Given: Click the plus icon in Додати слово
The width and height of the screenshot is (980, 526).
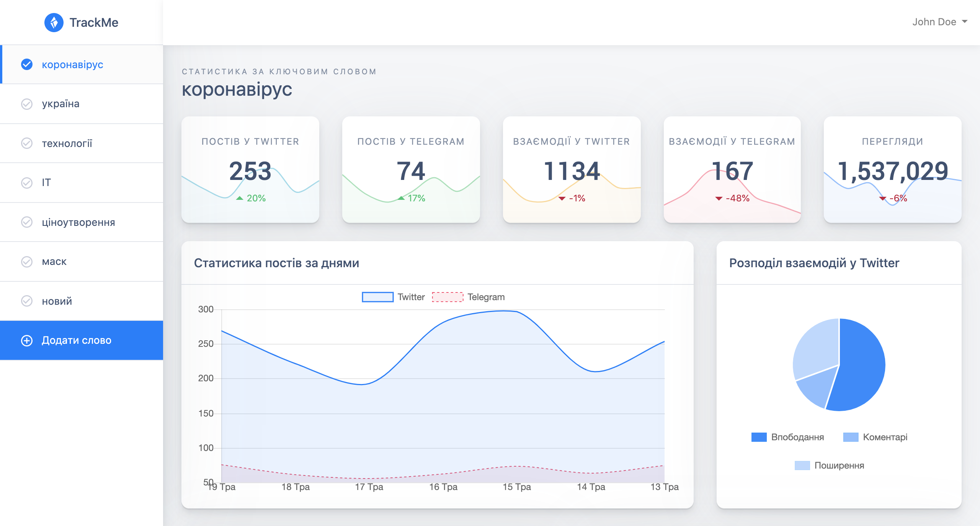Looking at the screenshot, I should (26, 340).
